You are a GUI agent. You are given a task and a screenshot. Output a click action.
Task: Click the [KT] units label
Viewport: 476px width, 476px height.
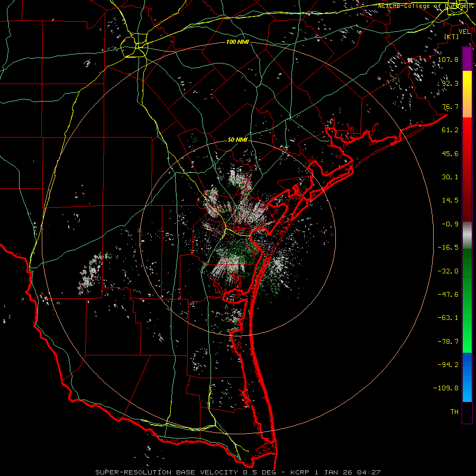(x=452, y=36)
